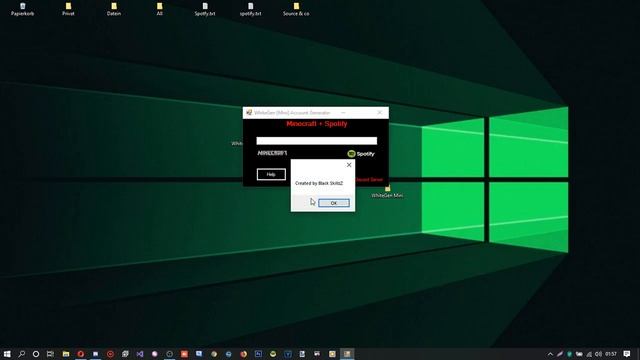
Task: Select the capitalized Spotify.txt desktop file
Action: coord(205,9)
